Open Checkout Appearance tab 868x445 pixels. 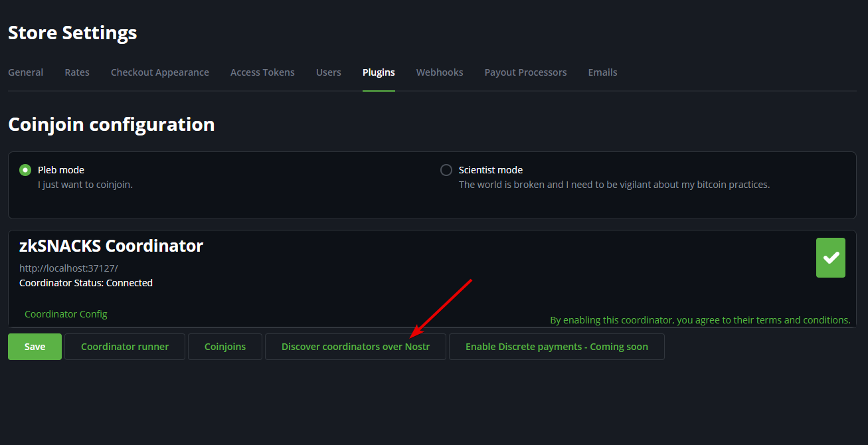coord(159,72)
